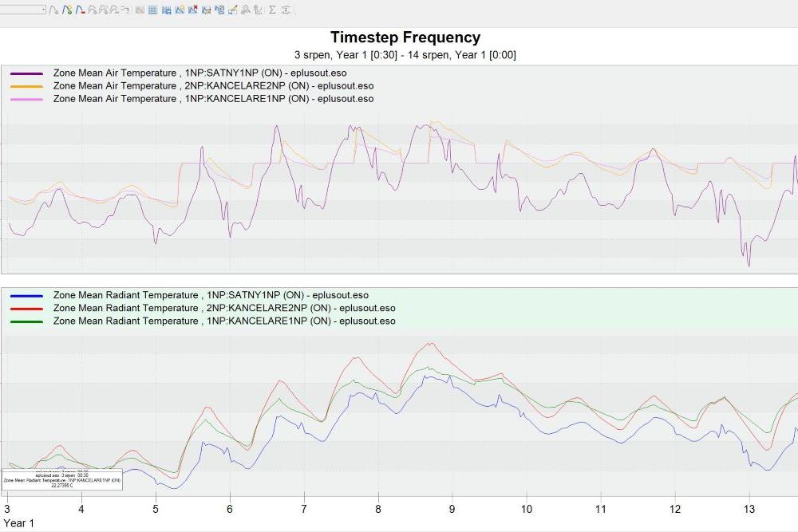
Task: Click the last toolbar icon right of Sigma
Action: click(x=285, y=10)
